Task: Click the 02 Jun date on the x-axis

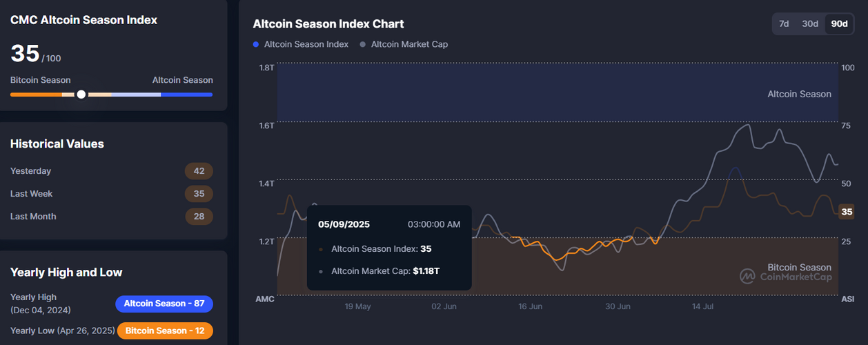Action: 444,306
